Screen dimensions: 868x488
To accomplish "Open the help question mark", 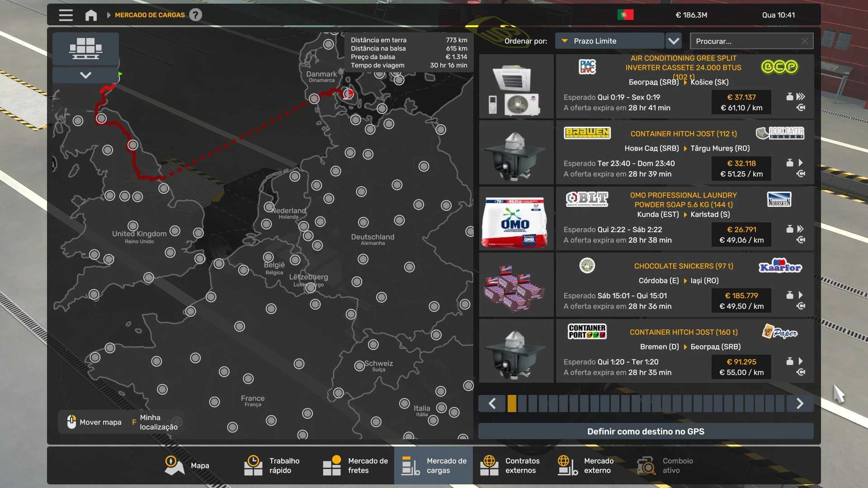I will [x=195, y=15].
